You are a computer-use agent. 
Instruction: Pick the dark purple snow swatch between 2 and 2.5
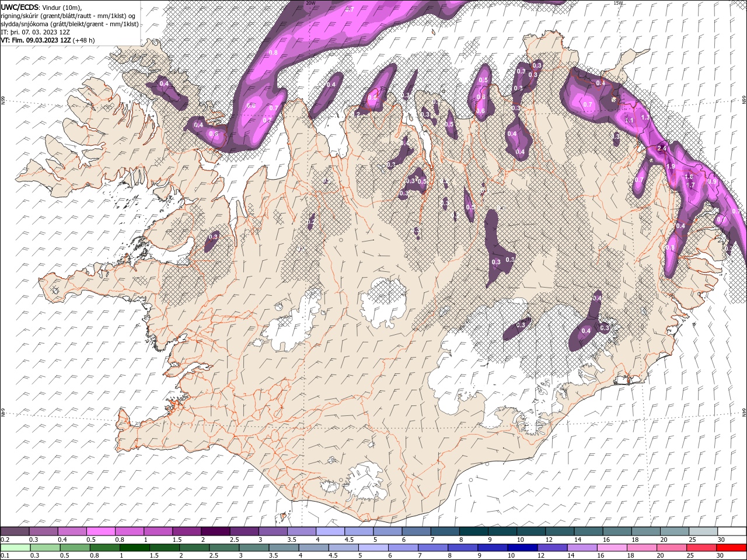(x=215, y=531)
